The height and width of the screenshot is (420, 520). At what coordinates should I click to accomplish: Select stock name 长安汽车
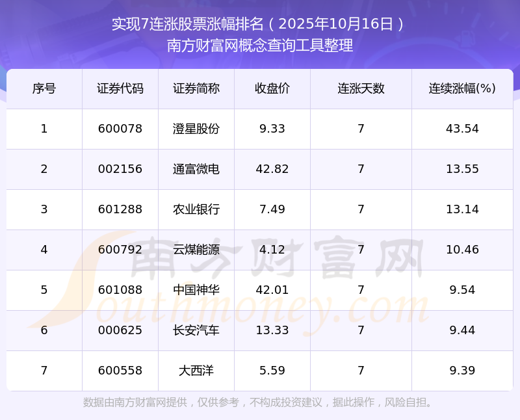click(x=196, y=330)
